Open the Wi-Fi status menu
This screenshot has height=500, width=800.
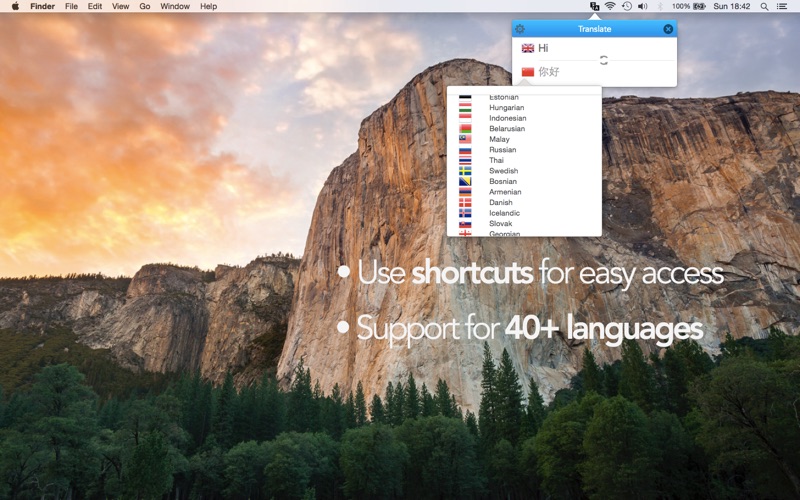[610, 6]
